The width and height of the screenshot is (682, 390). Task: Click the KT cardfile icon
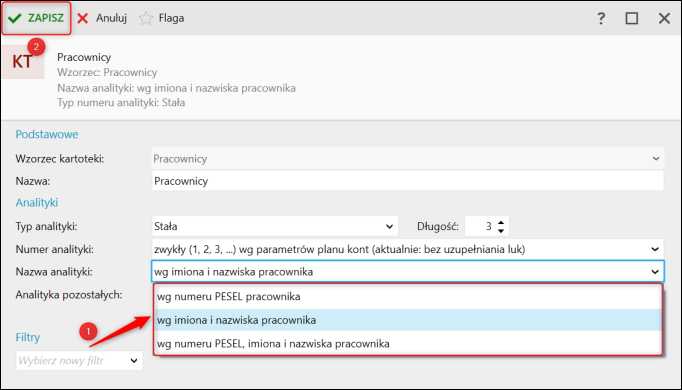[23, 61]
